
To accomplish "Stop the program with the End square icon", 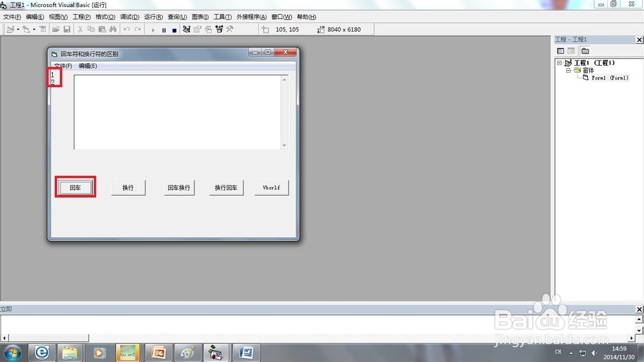I will 175,30.
